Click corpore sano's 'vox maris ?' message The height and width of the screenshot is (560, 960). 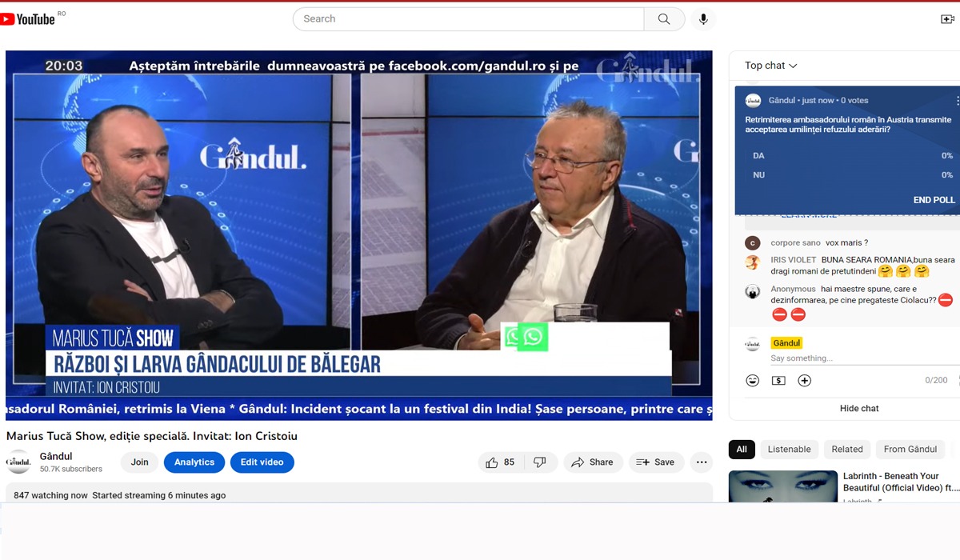point(846,243)
